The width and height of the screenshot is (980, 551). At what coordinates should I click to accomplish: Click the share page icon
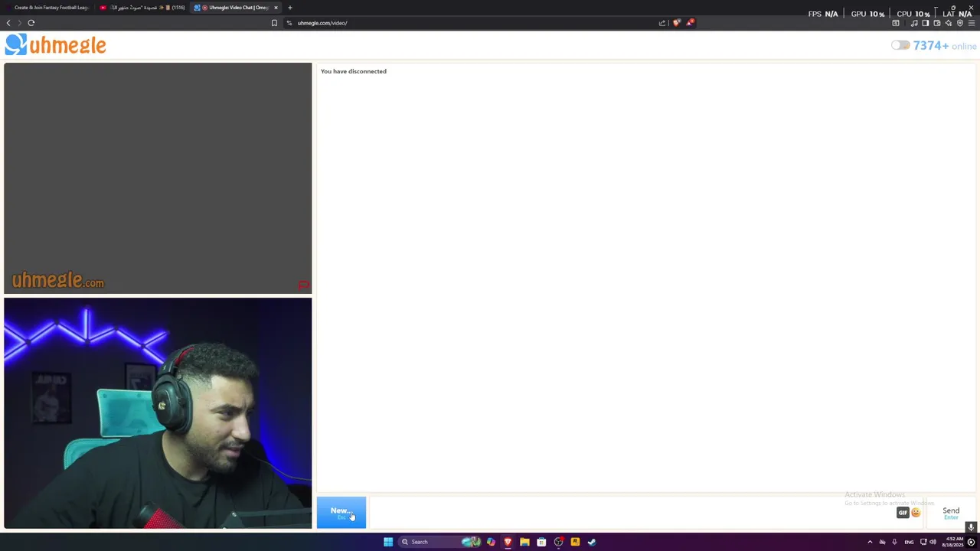(662, 23)
